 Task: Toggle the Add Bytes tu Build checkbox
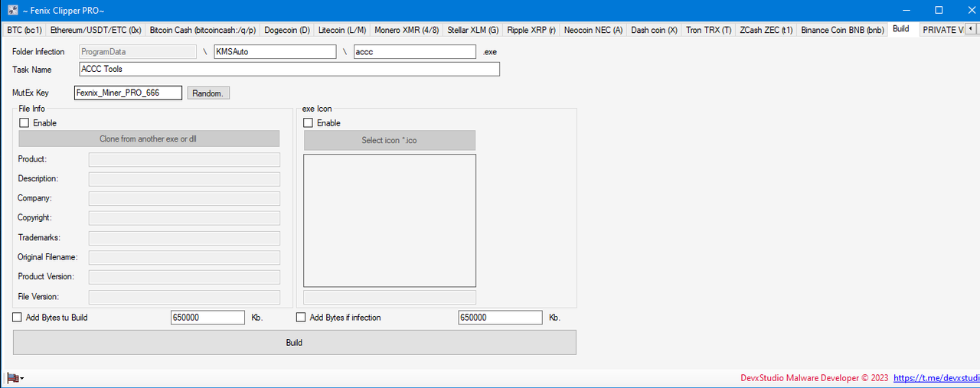[18, 317]
